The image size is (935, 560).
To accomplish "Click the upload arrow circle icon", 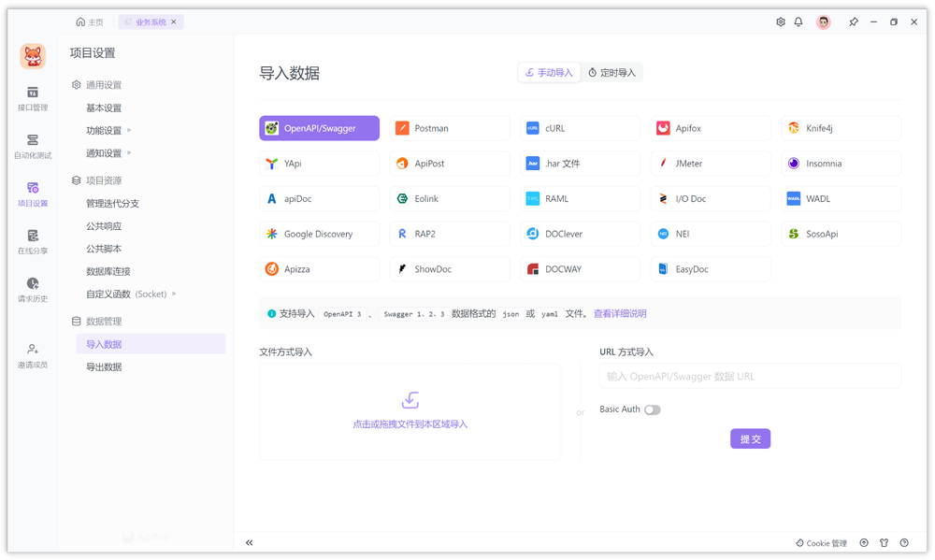I will point(864,543).
